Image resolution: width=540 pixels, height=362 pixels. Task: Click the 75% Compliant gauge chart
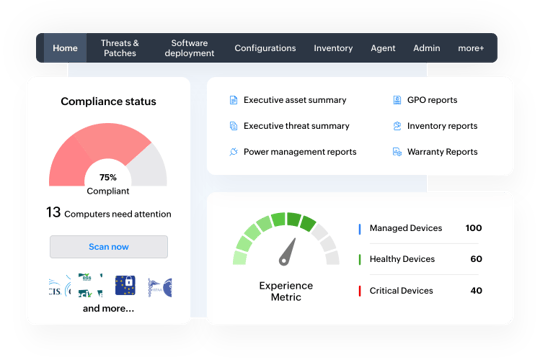108,155
